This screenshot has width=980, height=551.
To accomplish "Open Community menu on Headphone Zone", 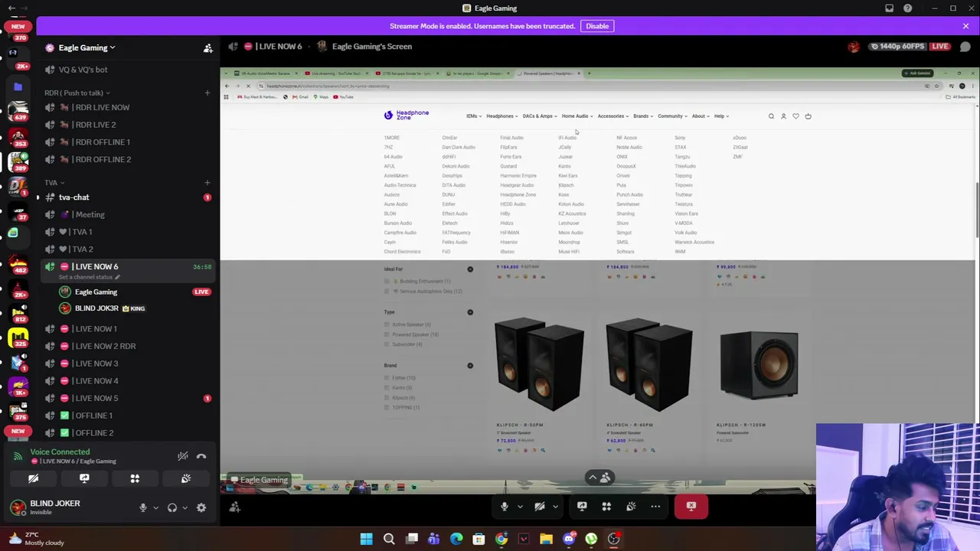I will (x=671, y=116).
